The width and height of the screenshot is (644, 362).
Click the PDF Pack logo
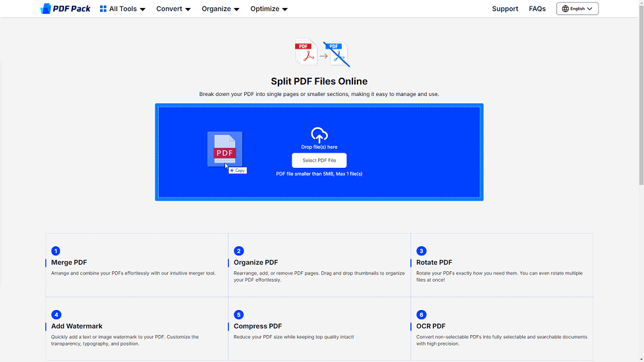(x=65, y=9)
